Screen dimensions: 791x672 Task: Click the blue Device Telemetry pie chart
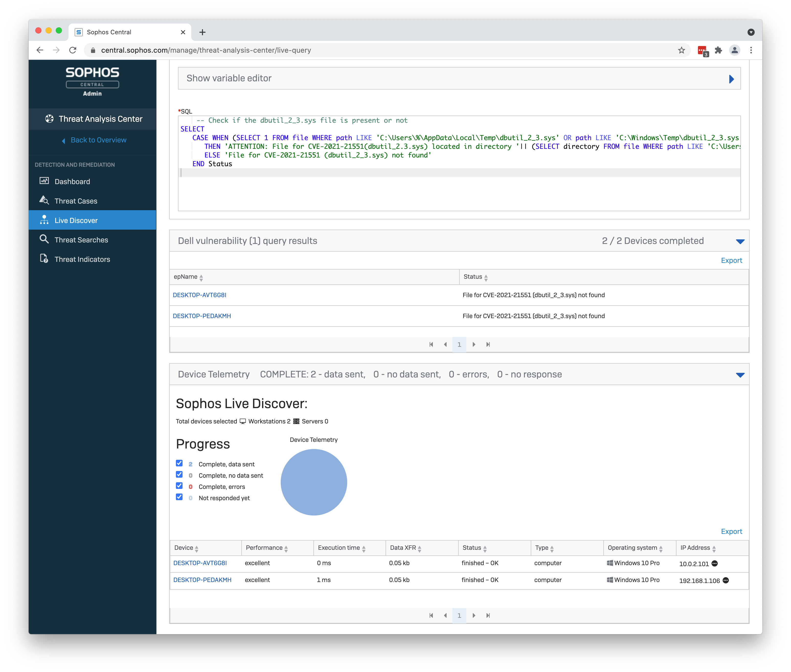314,482
